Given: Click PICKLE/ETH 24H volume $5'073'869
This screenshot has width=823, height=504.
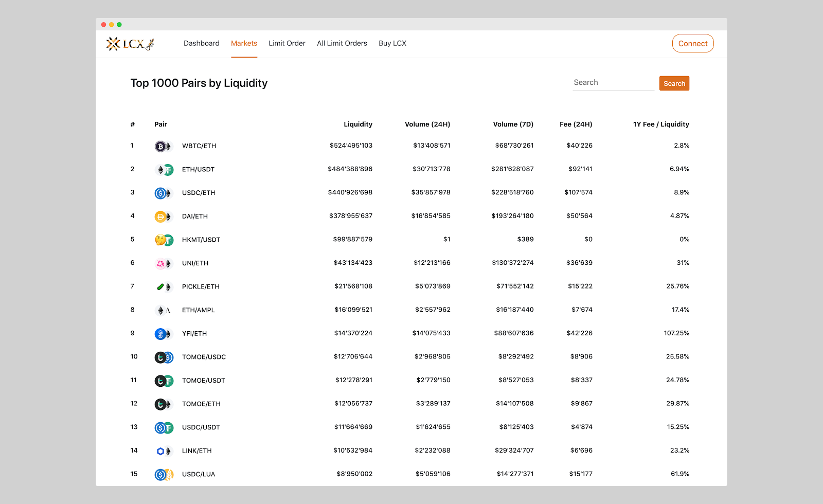Looking at the screenshot, I should (433, 286).
